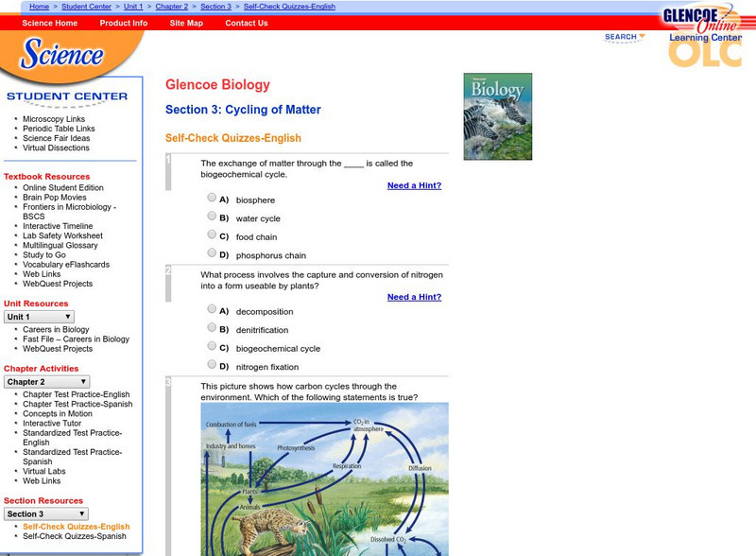The height and width of the screenshot is (556, 756).
Task: Open WebQuest Projects under Textbook Resources
Action: click(x=58, y=284)
